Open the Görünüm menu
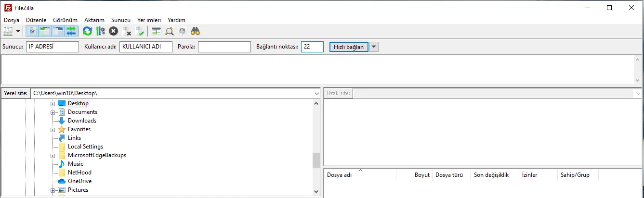This screenshot has width=644, height=198. tap(65, 20)
